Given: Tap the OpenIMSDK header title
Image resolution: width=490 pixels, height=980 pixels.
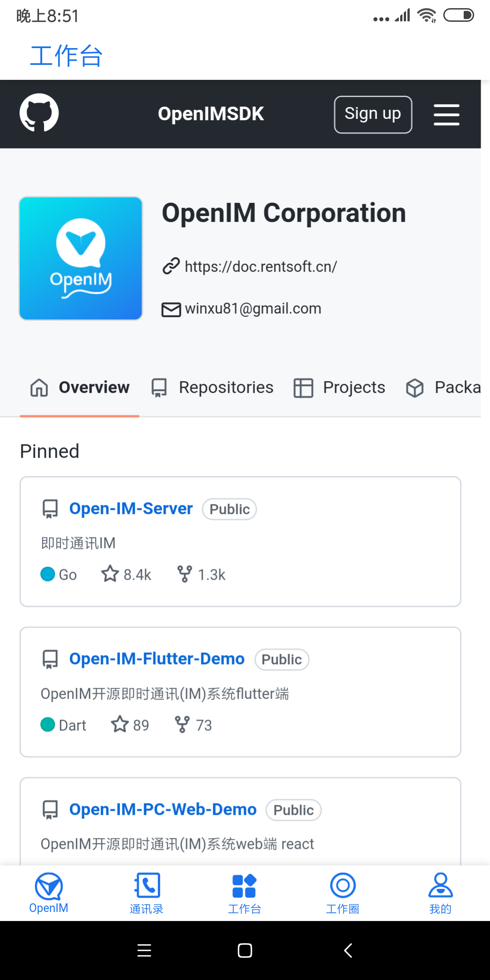Looking at the screenshot, I should point(211,114).
